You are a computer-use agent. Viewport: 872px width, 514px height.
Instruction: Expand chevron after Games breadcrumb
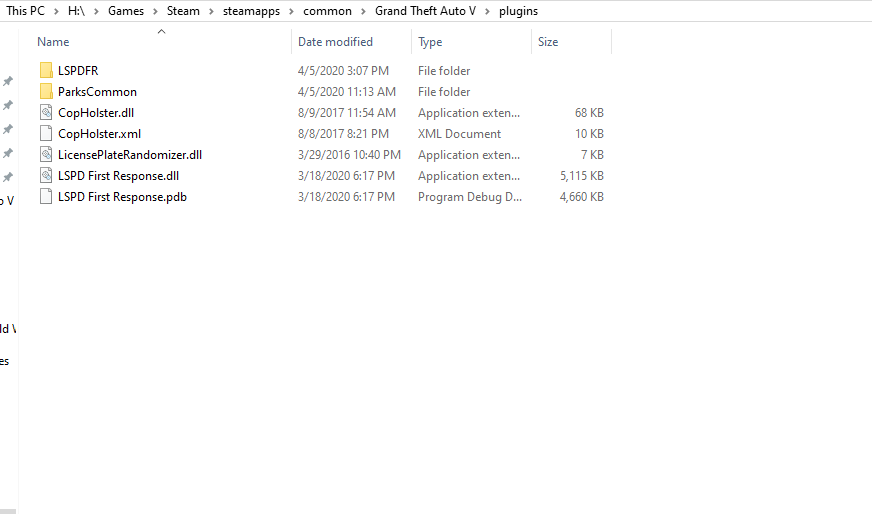pyautogui.click(x=155, y=11)
